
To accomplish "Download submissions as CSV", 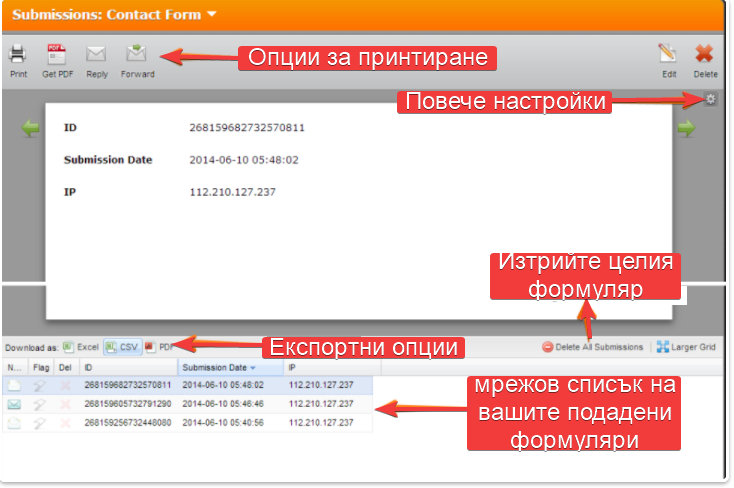I will (122, 347).
